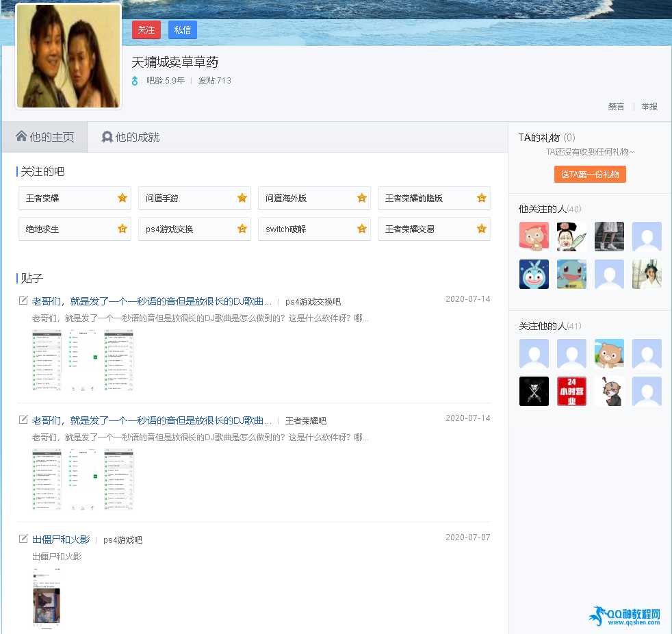Open third screenshot thumbnail in ps4游戏交换吧 post
The width and height of the screenshot is (672, 634).
(118, 360)
